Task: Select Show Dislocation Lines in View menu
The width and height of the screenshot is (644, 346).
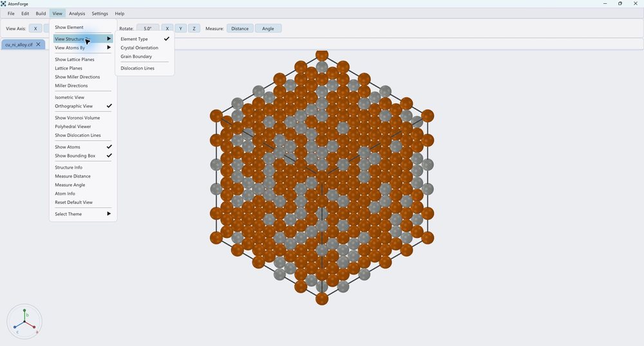Action: point(82,135)
